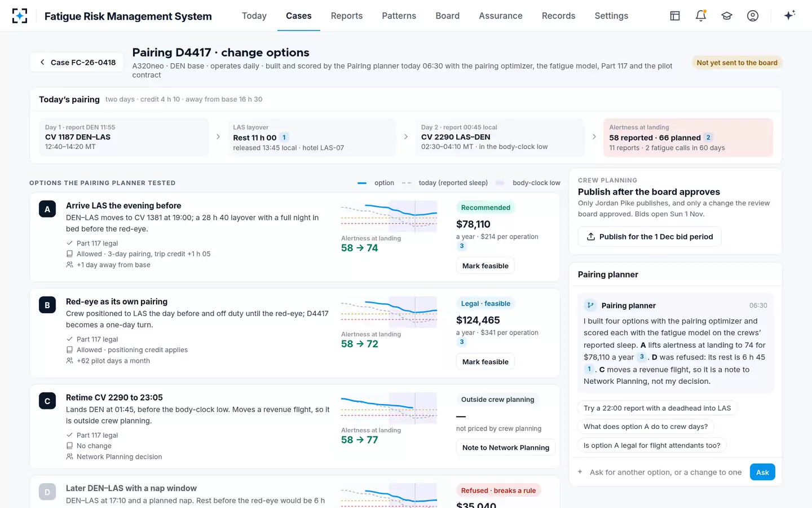Click the body-clock low legend swatch

[500, 183]
